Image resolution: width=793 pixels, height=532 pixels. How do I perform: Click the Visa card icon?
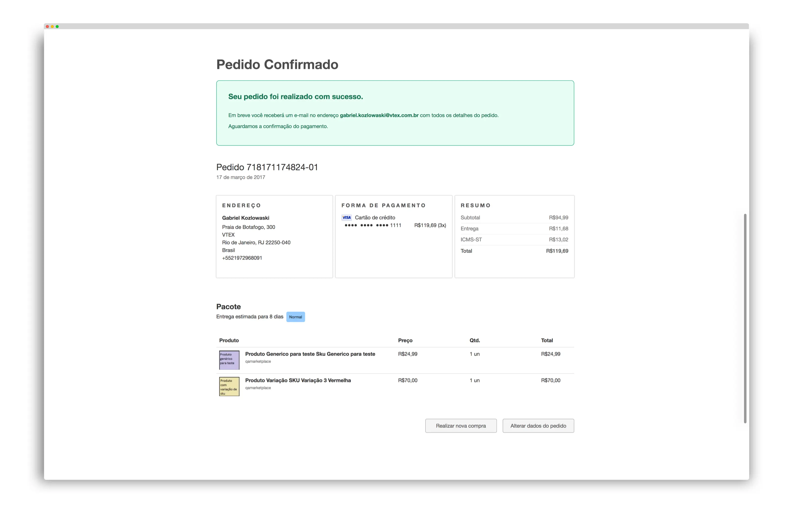click(346, 218)
